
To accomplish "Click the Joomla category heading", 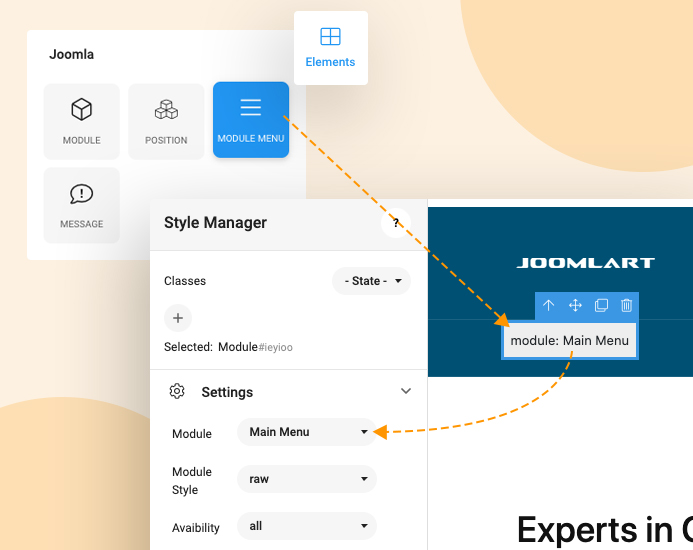I will point(72,54).
